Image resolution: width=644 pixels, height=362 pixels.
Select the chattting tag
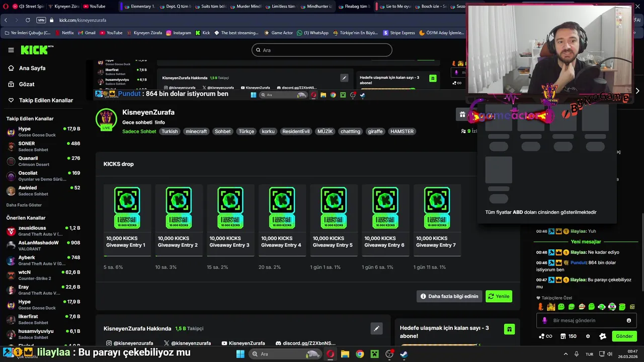[350, 131]
